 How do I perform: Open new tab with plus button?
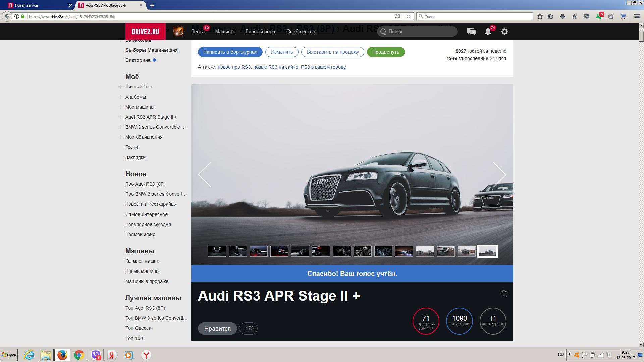152,5
